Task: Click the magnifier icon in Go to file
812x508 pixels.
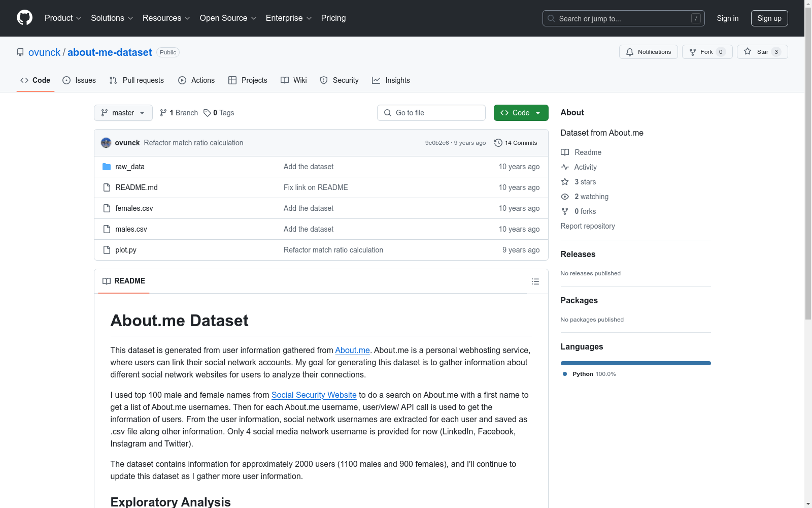Action: point(388,113)
